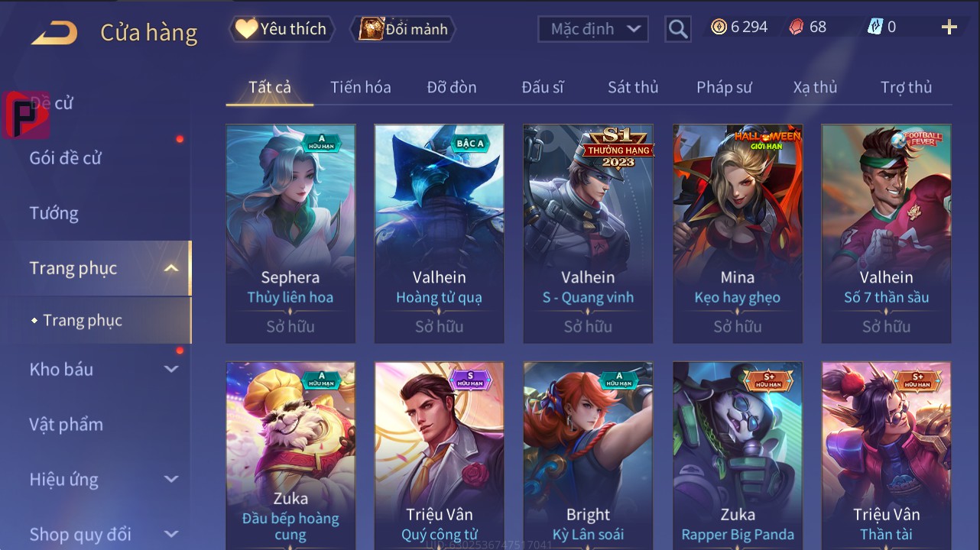Screen dimensions: 980x550
Task: Select the Mina Kẹo hay ghẹo skin card
Action: pos(738,234)
